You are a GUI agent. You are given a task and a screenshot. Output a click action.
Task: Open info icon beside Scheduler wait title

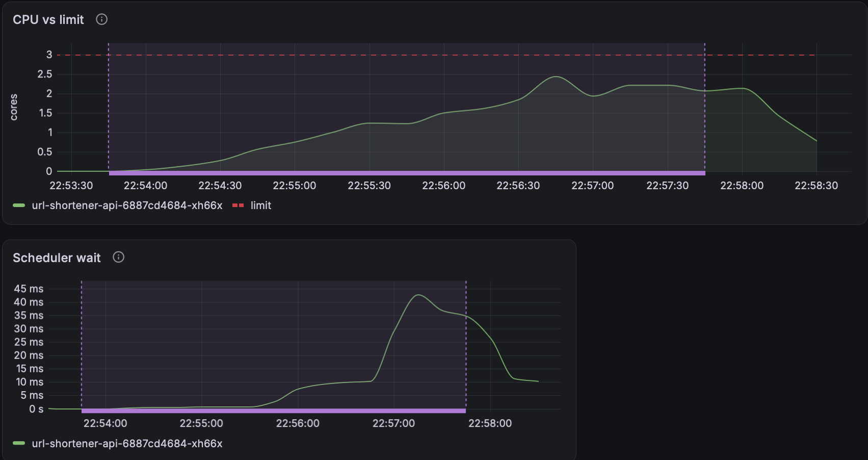click(x=119, y=257)
